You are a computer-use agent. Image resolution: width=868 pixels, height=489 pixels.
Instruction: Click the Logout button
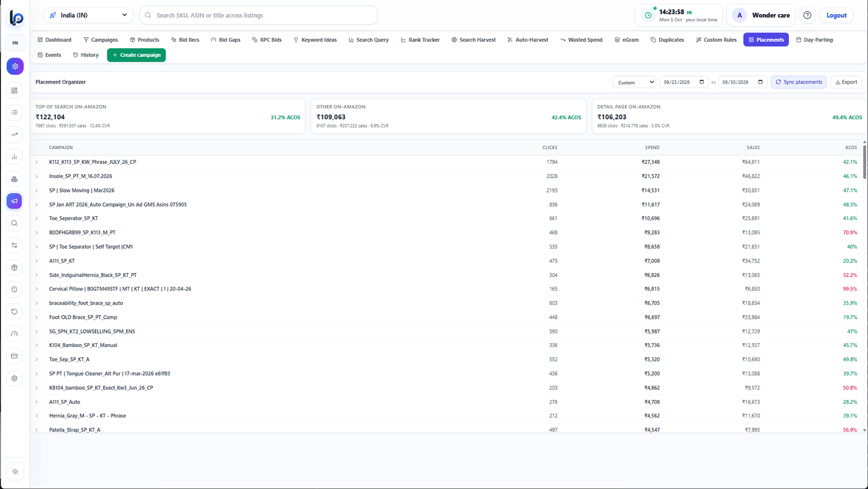pos(836,15)
